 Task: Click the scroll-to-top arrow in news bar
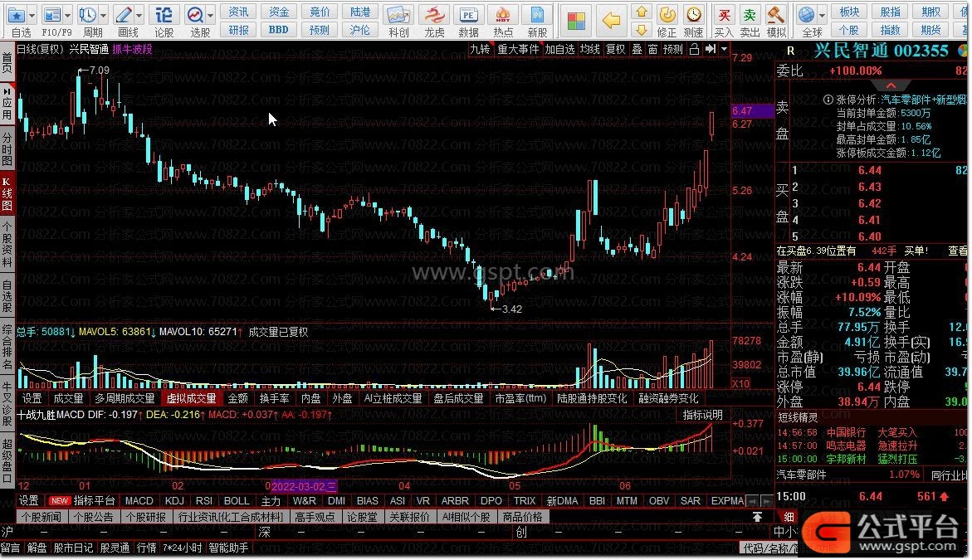(757, 517)
